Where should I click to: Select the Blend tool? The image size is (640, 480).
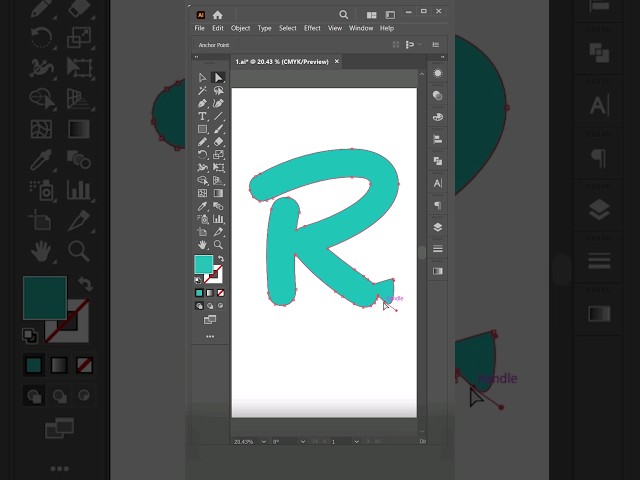(218, 206)
